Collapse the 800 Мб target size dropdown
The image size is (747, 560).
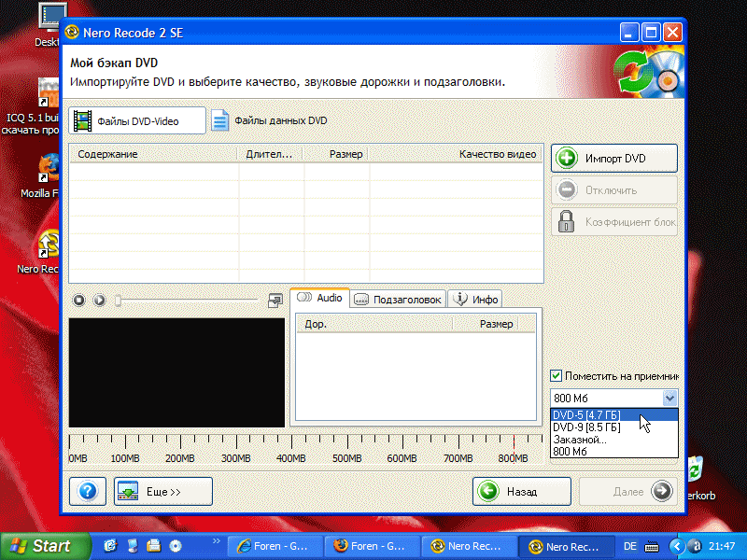pos(669,398)
